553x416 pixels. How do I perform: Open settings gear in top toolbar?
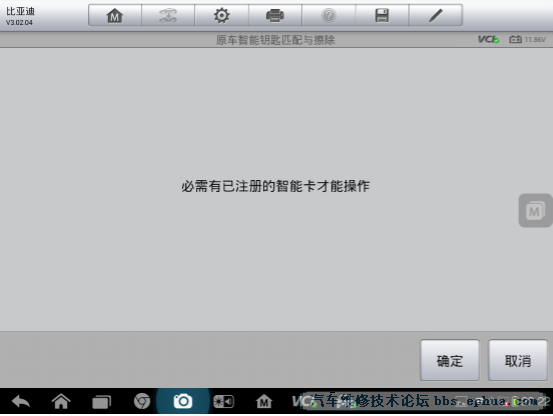click(x=221, y=16)
